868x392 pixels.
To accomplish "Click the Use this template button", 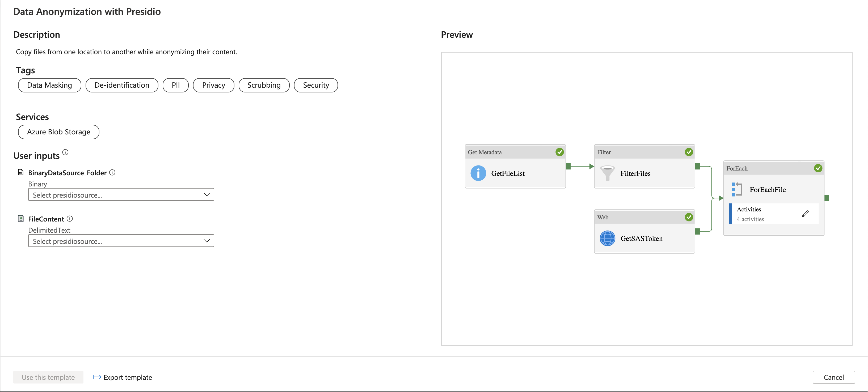I will [x=48, y=377].
